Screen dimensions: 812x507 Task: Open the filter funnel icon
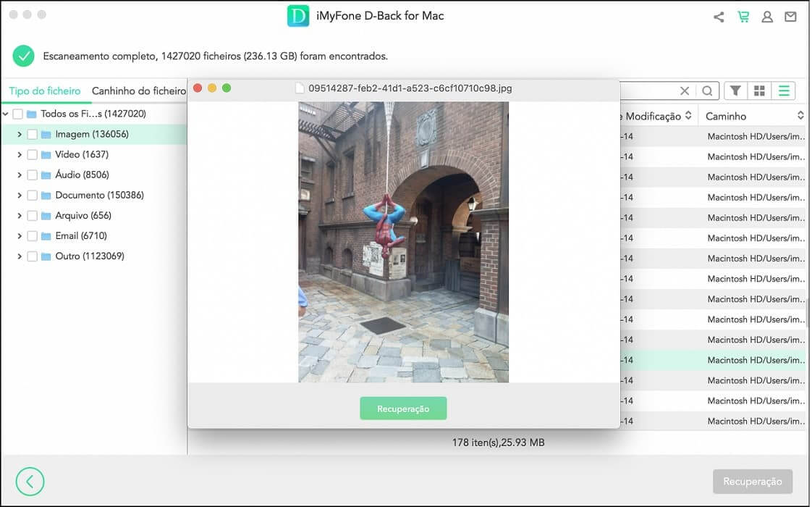tap(735, 91)
